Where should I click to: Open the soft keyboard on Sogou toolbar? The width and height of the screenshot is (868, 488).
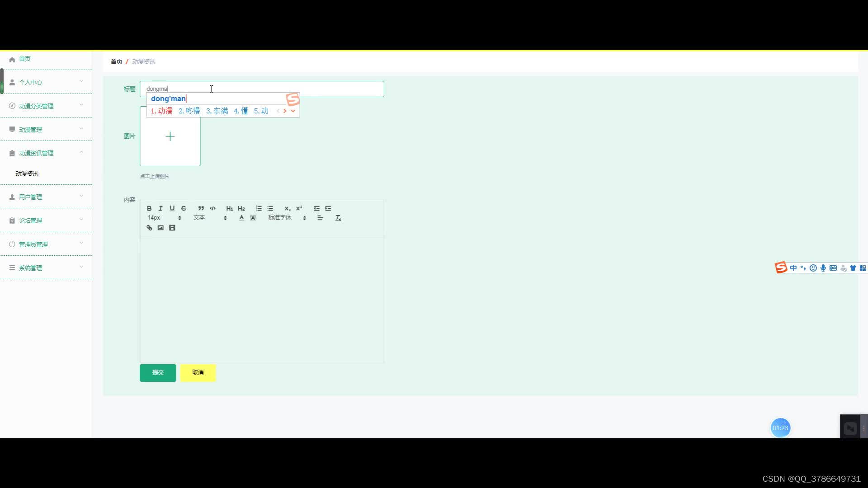[833, 268]
